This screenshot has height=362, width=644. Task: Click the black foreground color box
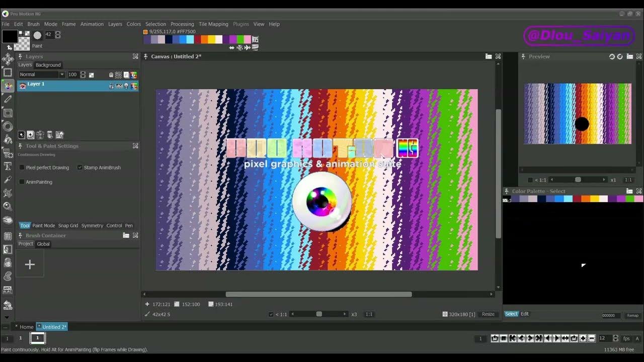click(x=10, y=36)
